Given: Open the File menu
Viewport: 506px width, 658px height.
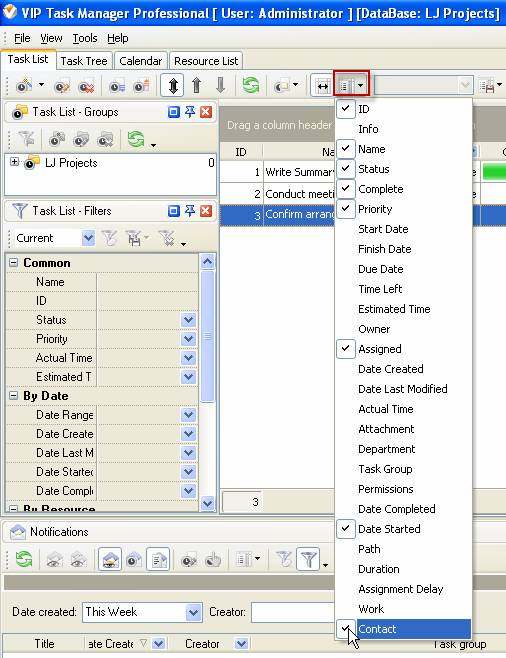Looking at the screenshot, I should click(22, 38).
